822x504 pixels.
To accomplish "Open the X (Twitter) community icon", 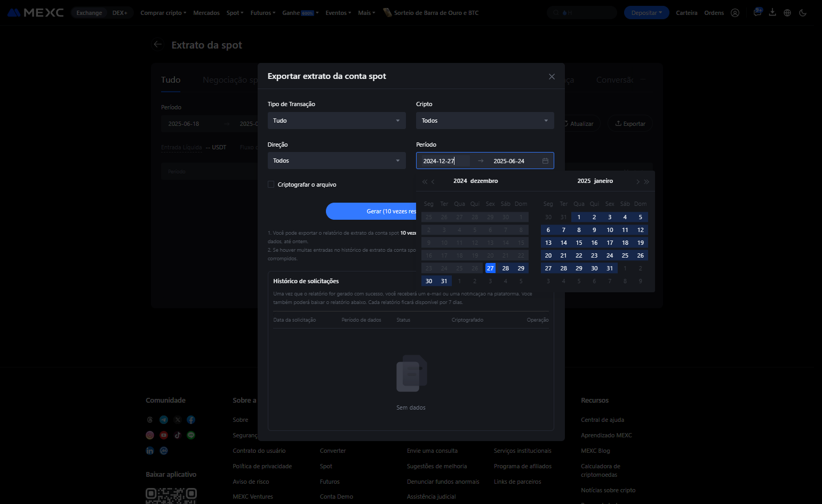I will 178,420.
